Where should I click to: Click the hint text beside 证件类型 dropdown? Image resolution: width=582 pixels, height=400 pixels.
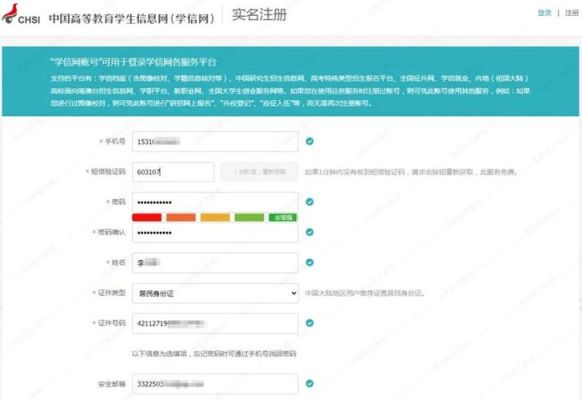click(x=364, y=293)
